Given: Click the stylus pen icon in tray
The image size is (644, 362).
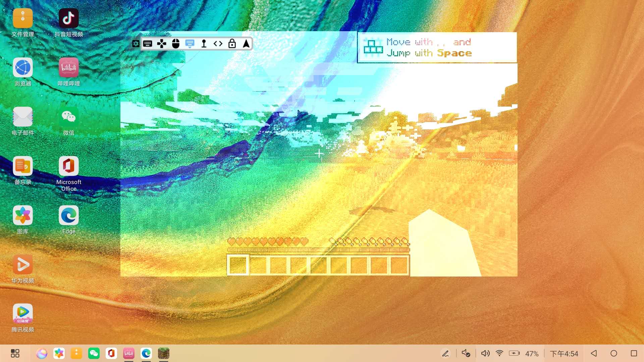Looking at the screenshot, I should coord(445,353).
